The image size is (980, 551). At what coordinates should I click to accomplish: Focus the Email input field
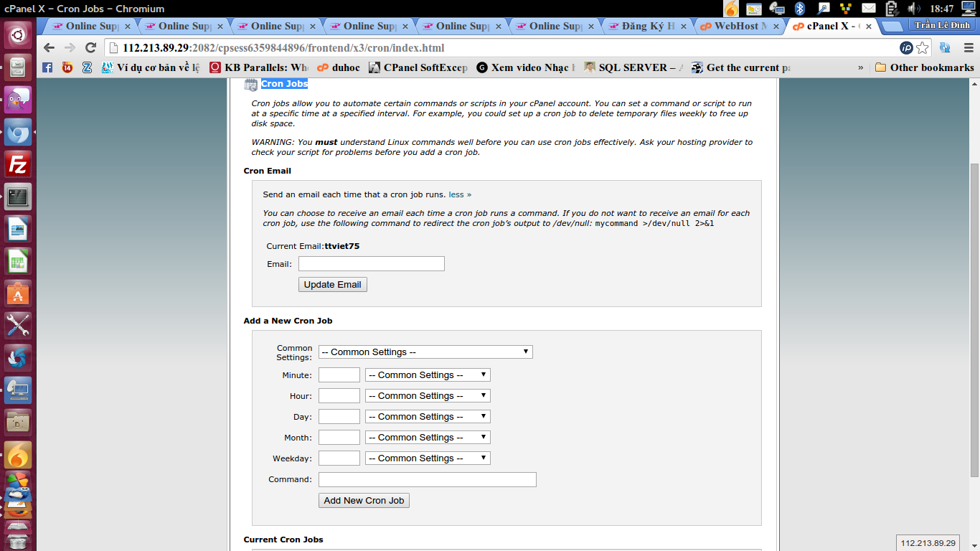pos(372,264)
